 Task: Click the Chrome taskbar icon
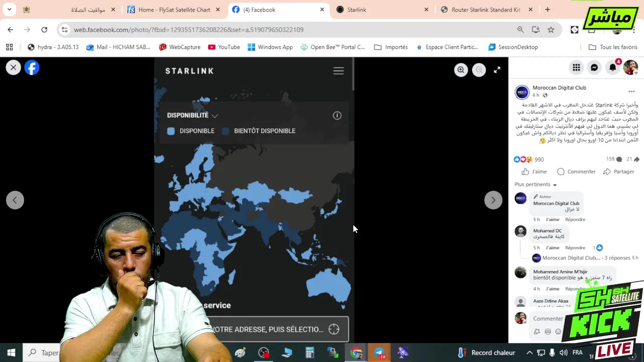tap(356, 353)
